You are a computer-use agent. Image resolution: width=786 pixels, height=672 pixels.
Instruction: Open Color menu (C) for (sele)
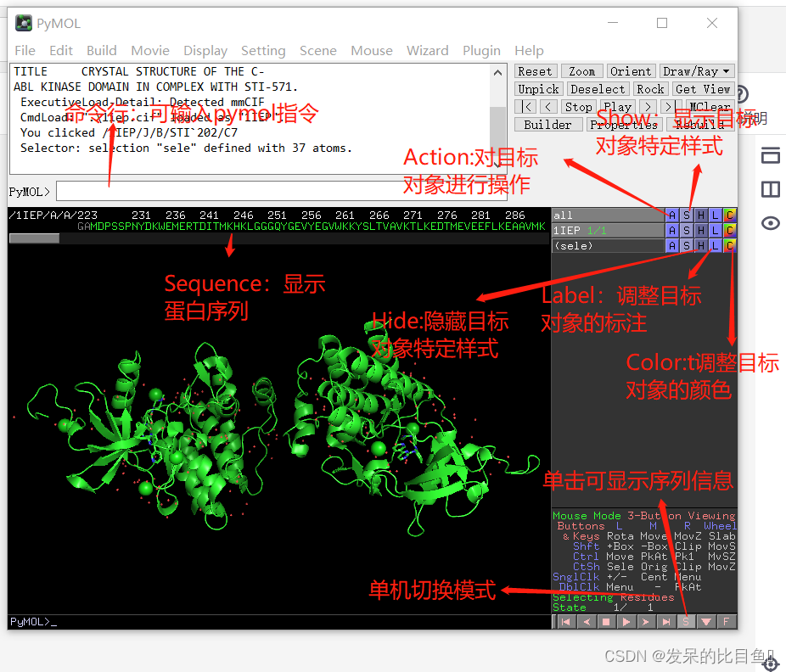729,245
